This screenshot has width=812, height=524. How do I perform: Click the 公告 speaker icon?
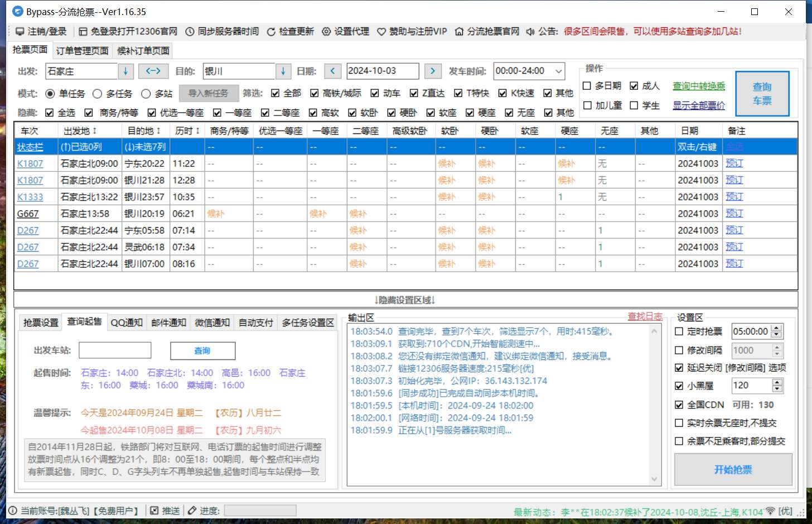click(530, 32)
